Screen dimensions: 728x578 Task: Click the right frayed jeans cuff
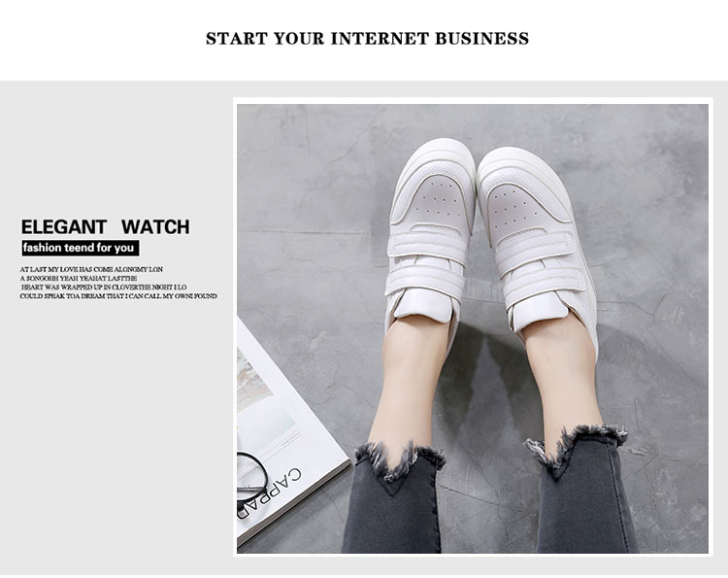578,446
